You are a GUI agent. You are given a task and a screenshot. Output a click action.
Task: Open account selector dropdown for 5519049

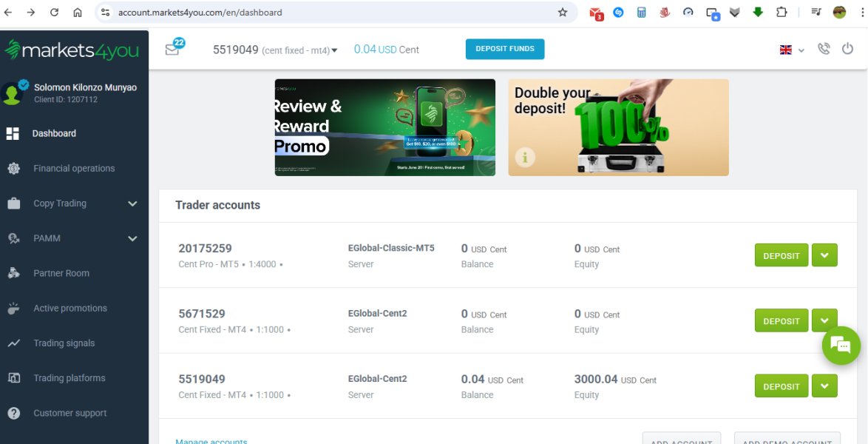pos(334,50)
